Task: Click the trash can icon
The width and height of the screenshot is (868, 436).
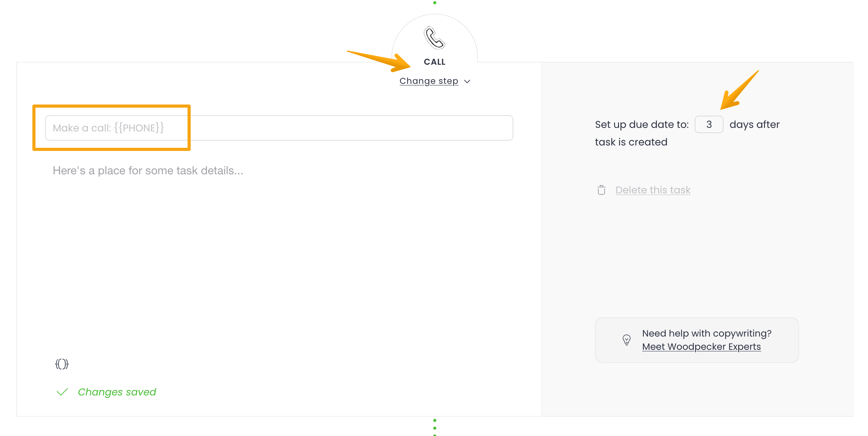Action: click(601, 190)
